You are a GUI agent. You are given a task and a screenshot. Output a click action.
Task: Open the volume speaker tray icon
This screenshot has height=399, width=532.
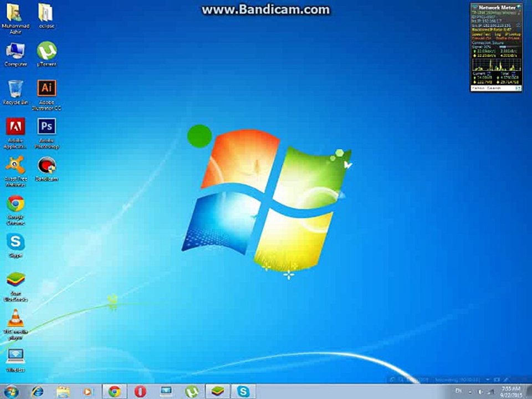click(481, 392)
